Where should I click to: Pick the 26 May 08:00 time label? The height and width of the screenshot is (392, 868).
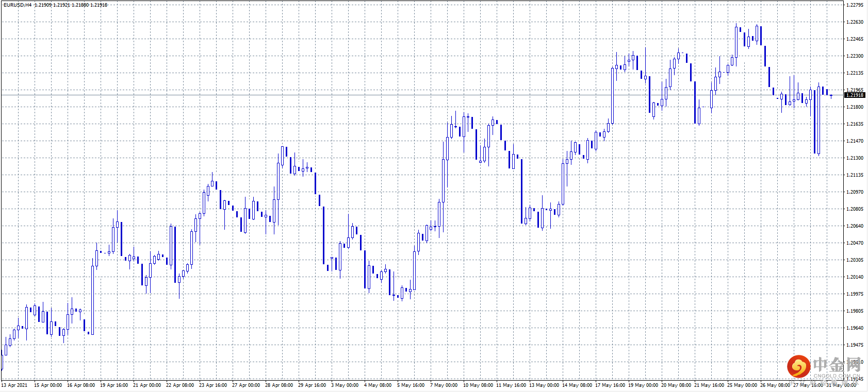[775, 385]
